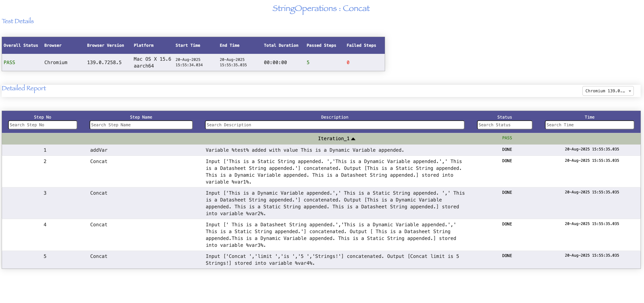This screenshot has width=644, height=303.
Task: Click the red Failed Steps count 0
Action: [x=348, y=63]
